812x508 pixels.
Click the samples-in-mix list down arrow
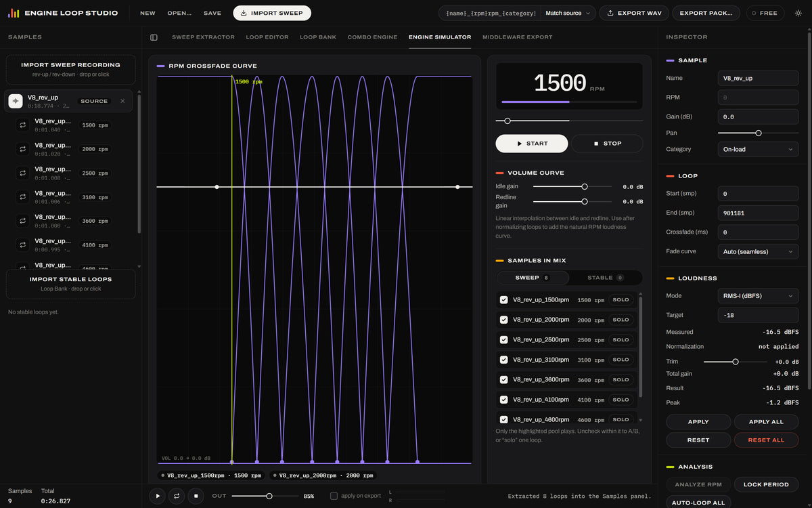pos(641,421)
